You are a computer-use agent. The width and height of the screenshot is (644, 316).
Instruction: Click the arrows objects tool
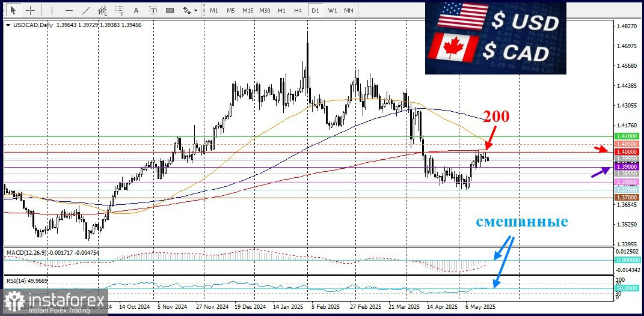tap(187, 10)
